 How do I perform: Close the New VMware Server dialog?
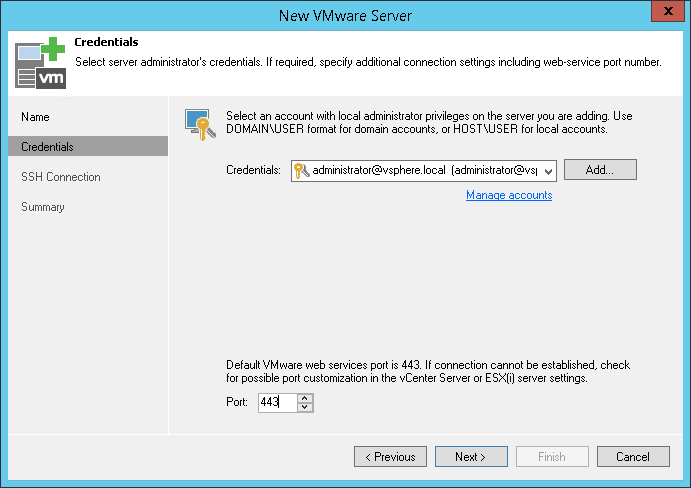click(668, 11)
